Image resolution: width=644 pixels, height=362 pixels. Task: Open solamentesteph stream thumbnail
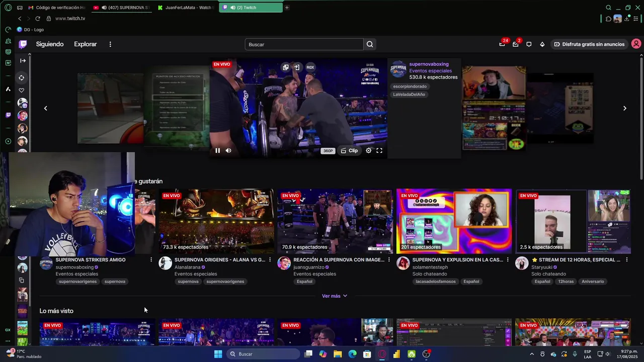454,221
